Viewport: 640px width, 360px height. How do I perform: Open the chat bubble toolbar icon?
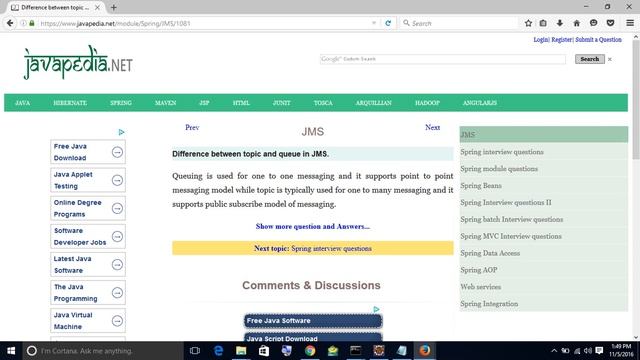[593, 23]
